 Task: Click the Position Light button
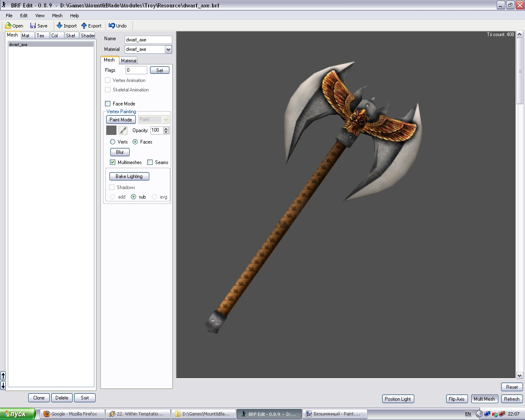pos(398,399)
